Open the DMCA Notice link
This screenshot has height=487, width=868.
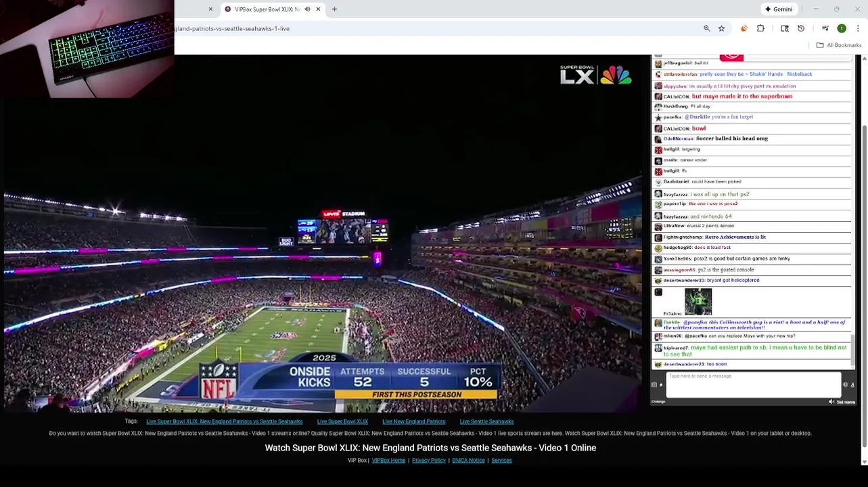[468, 460]
